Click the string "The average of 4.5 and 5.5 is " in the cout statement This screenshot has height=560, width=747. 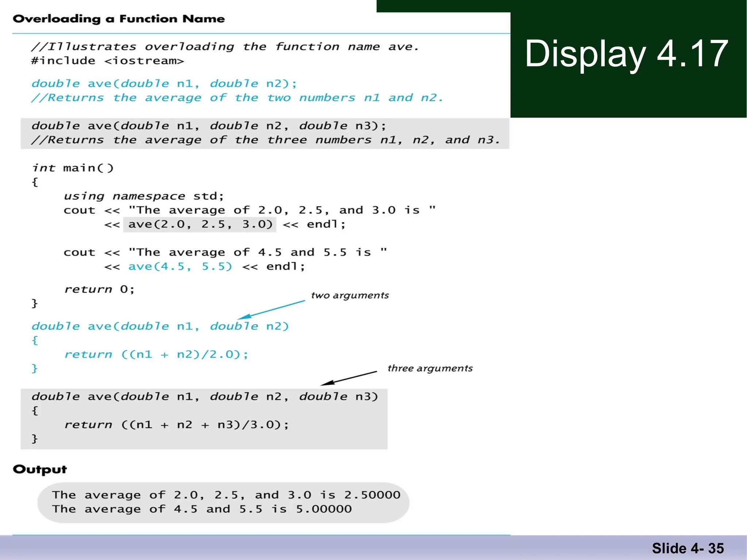258,252
